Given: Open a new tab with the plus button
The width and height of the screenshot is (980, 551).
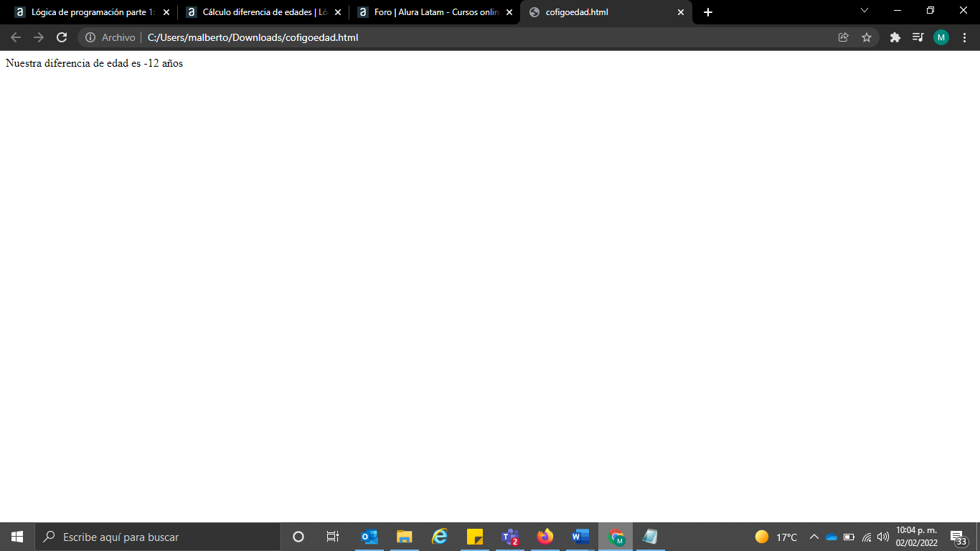Looking at the screenshot, I should [708, 12].
